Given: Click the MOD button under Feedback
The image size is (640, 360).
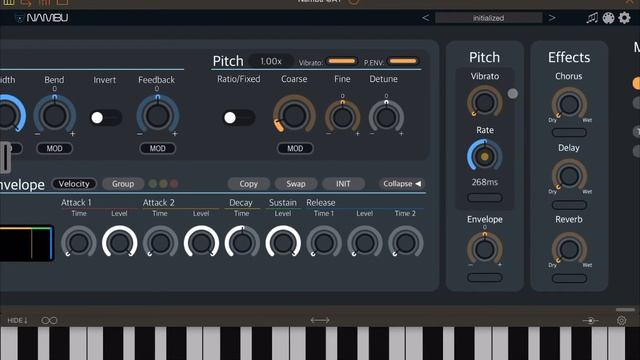Looking at the screenshot, I should (158, 149).
